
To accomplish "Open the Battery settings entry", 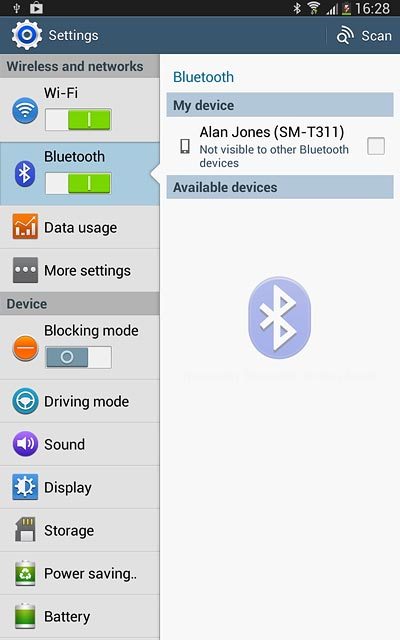I will click(x=80, y=616).
